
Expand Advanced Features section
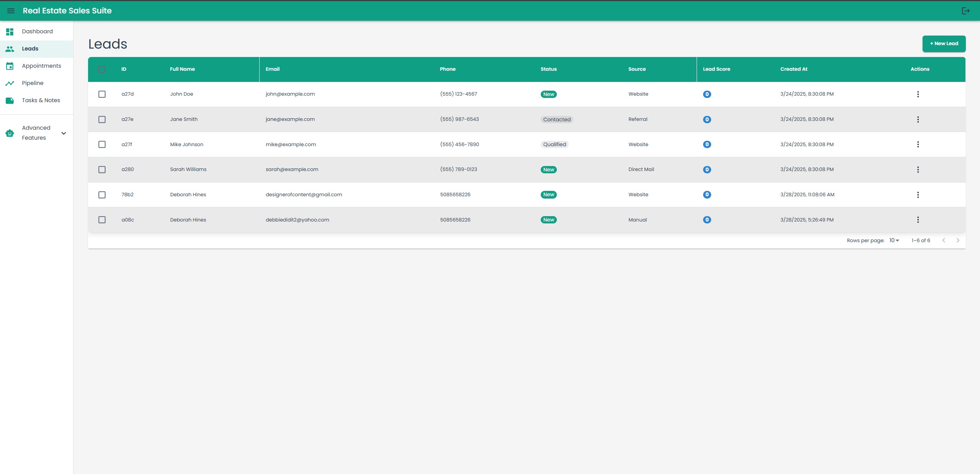tap(64, 133)
